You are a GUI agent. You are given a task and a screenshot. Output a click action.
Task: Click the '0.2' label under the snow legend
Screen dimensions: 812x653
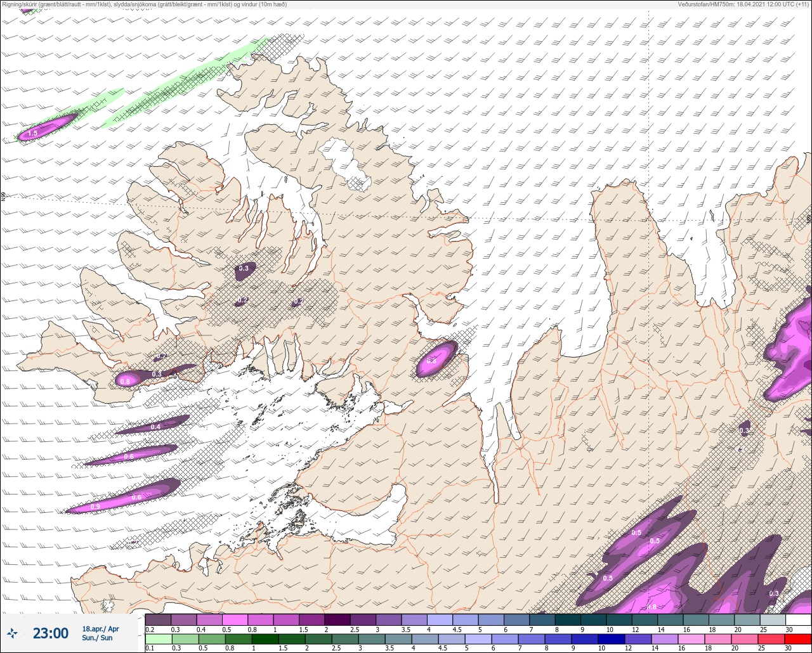click(x=150, y=629)
